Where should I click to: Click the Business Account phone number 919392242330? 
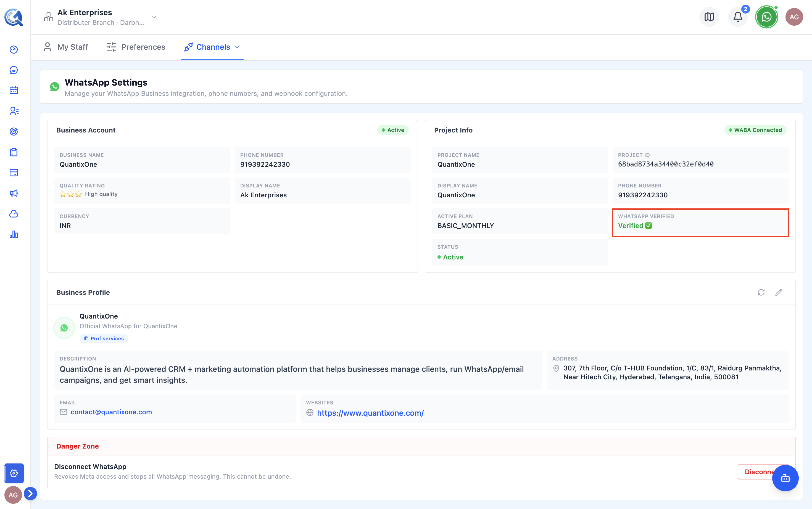(x=265, y=164)
